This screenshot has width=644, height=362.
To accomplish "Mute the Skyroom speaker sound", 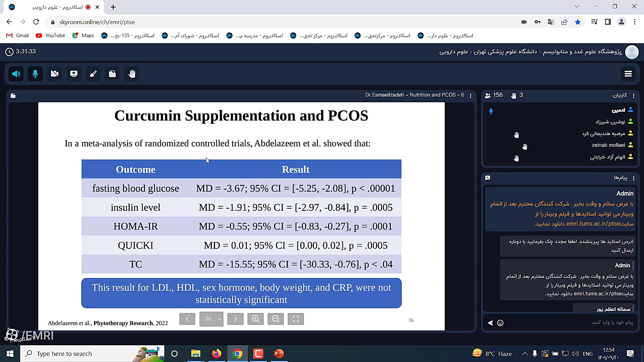I will click(16, 74).
